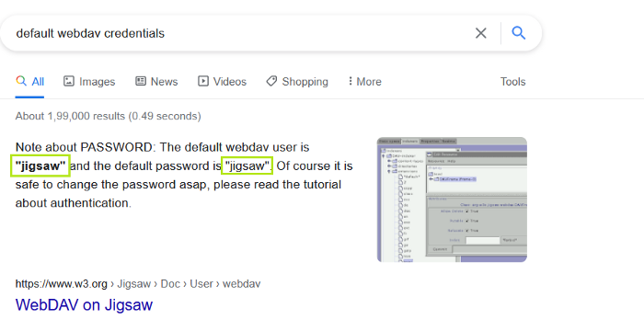Open the Jigsaw admin screenshot thumbnail
The width and height of the screenshot is (644, 331).
452,200
